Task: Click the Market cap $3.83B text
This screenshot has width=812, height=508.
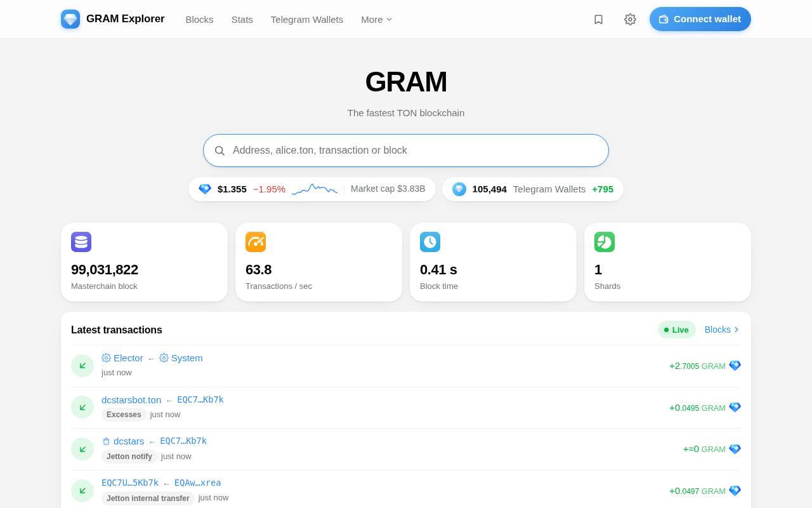Action: tap(388, 189)
